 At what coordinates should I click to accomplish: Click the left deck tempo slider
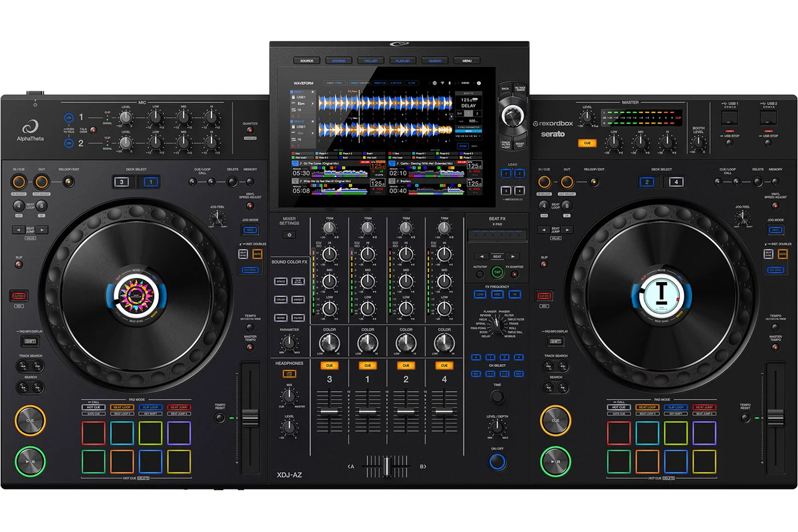(x=250, y=418)
